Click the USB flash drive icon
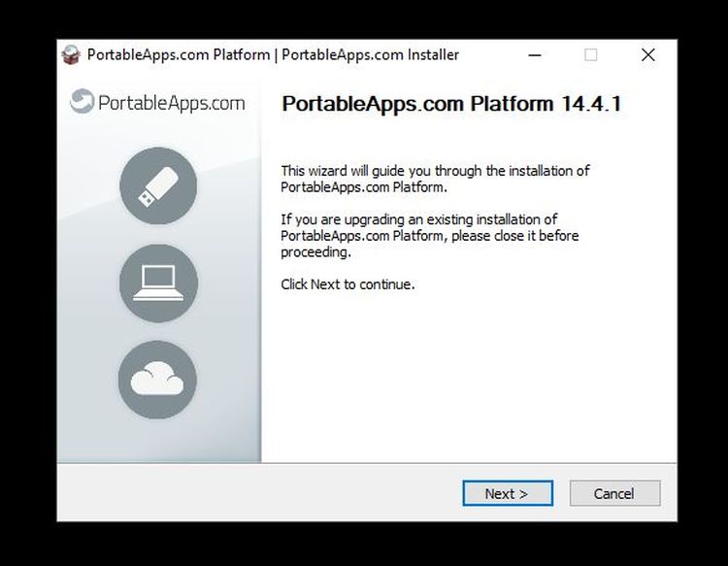This screenshot has width=728, height=566. (158, 185)
